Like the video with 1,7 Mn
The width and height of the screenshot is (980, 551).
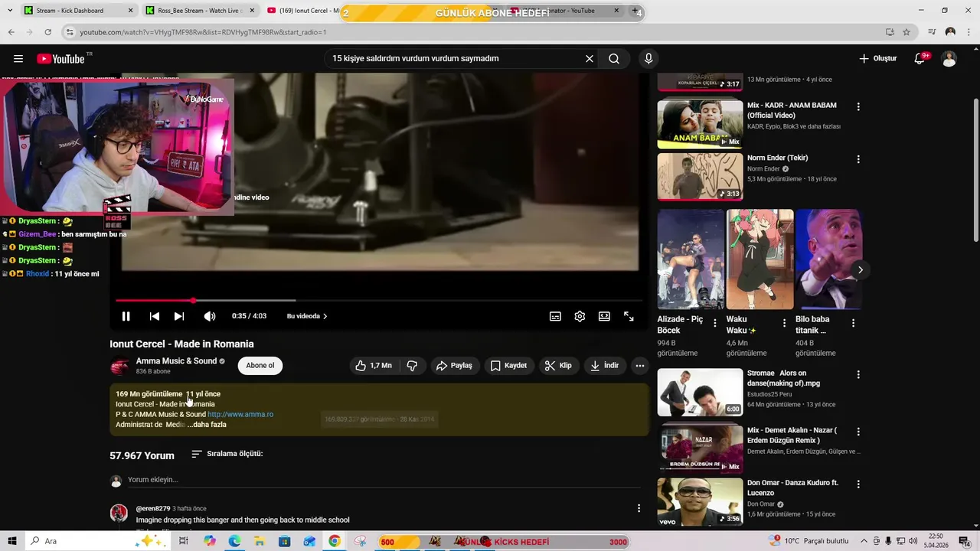coord(374,366)
